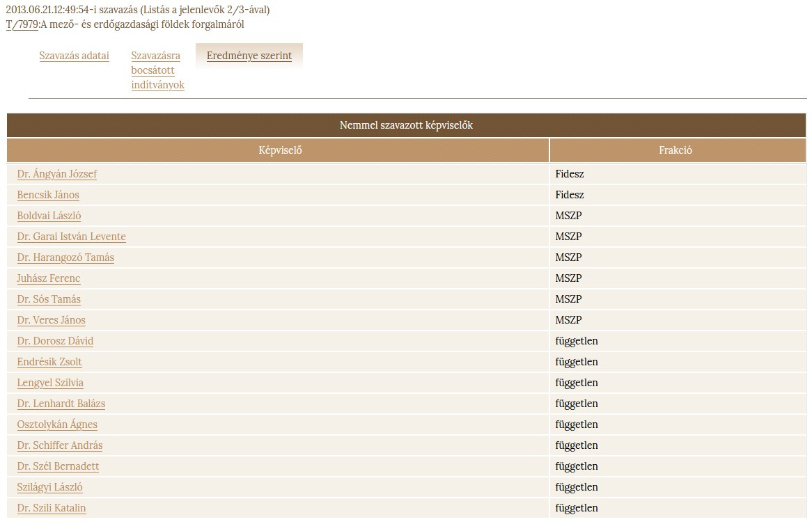The image size is (812, 524).
Task: Click the bill title about földek forgalmáról
Action: [x=142, y=24]
